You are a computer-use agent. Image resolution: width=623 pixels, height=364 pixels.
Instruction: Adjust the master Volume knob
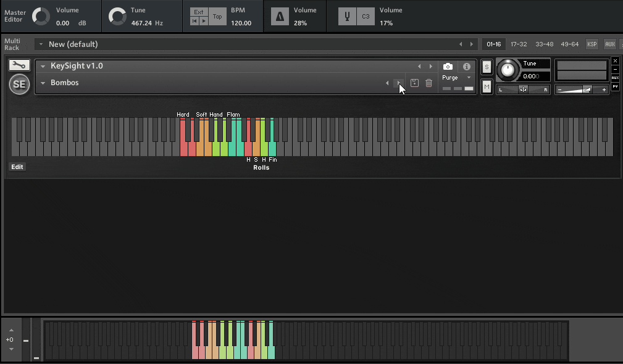41,17
